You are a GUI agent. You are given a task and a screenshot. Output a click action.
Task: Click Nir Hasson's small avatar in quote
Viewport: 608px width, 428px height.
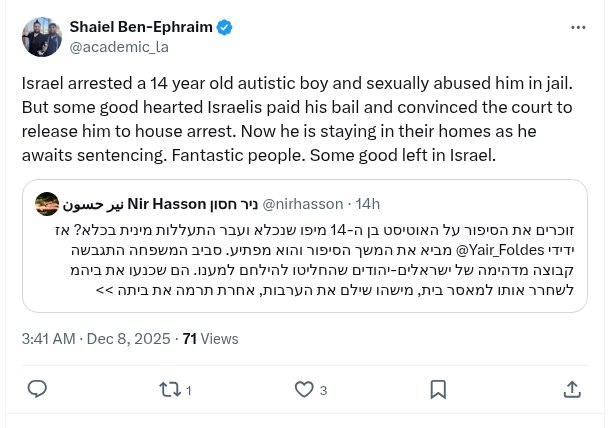46,204
